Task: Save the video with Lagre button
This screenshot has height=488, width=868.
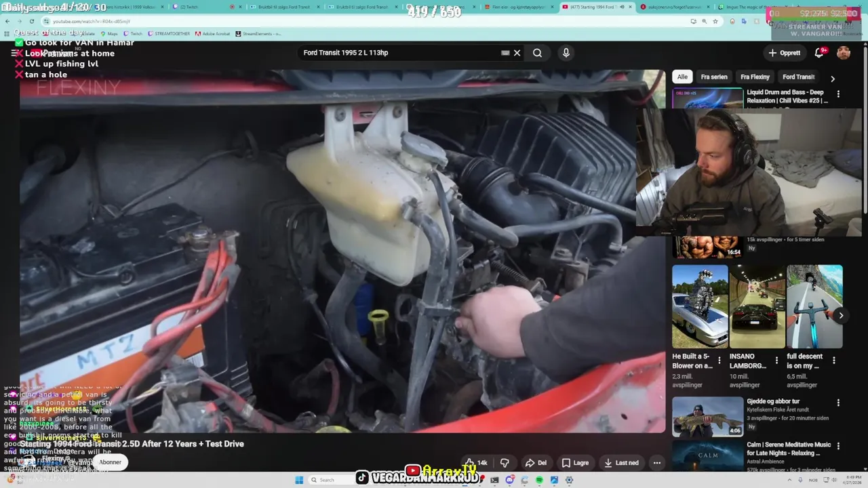Action: (575, 463)
